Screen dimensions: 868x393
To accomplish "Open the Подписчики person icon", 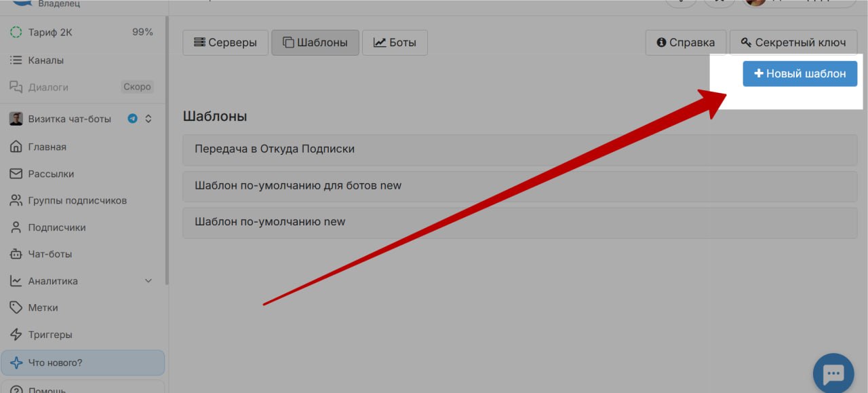I will [16, 227].
